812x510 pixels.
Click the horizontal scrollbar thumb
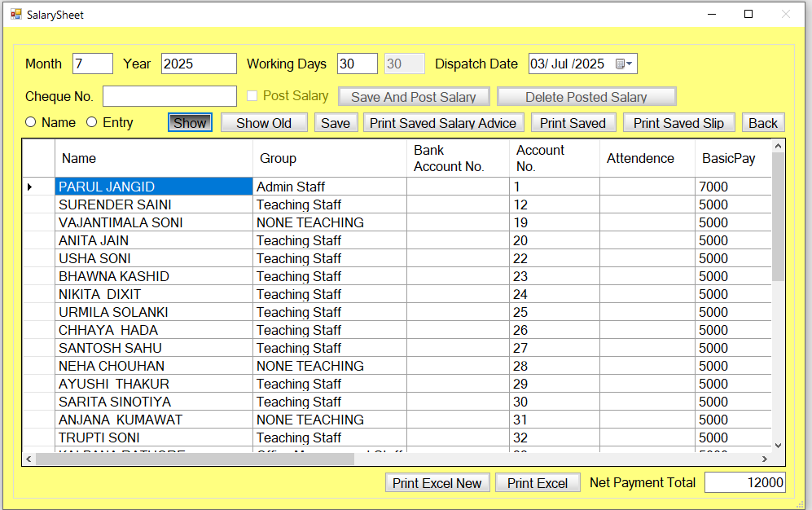point(195,459)
